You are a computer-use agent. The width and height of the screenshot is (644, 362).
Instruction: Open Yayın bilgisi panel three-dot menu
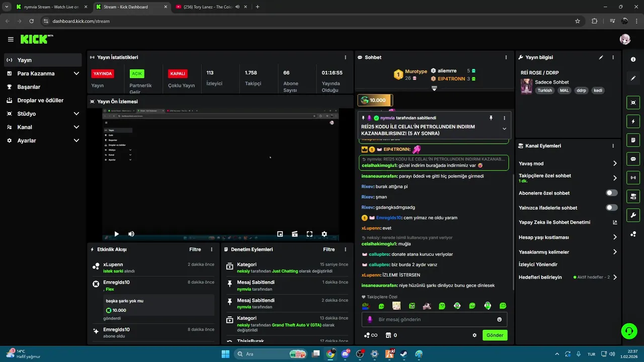click(613, 57)
